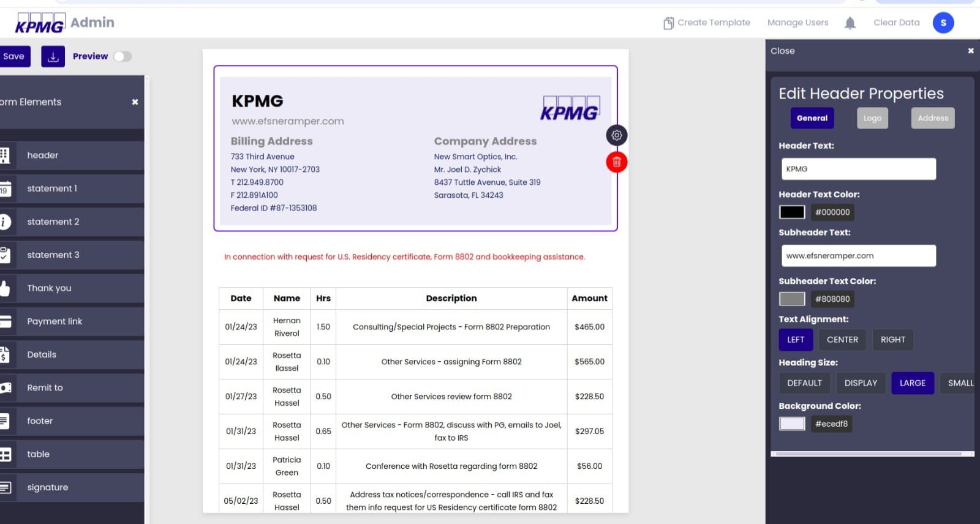
Task: Open the Background Color swatch
Action: tap(791, 424)
